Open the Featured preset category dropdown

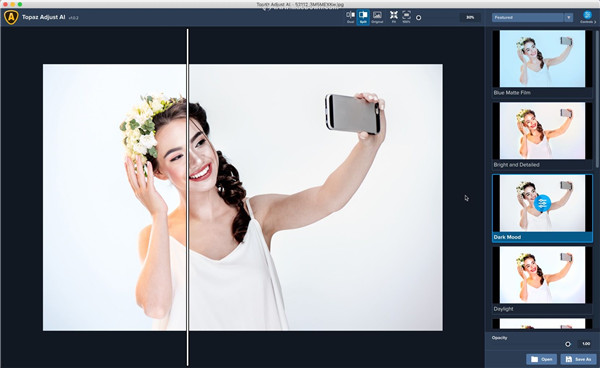(x=532, y=18)
